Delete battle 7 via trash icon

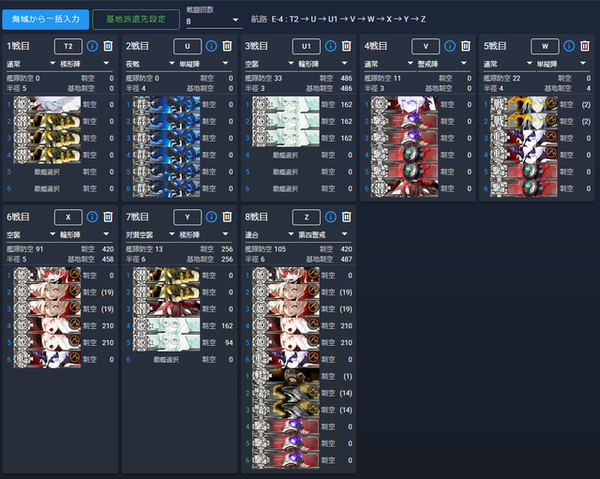pyautogui.click(x=227, y=216)
